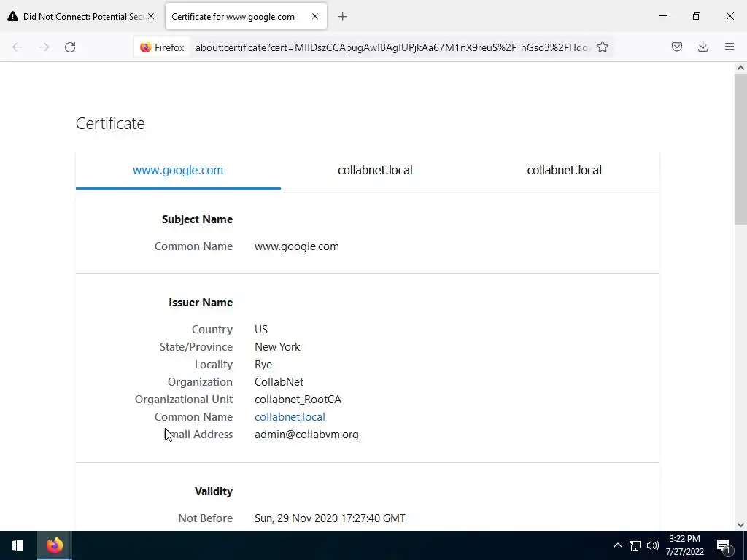
Task: Click the country value 'US'
Action: (261, 329)
